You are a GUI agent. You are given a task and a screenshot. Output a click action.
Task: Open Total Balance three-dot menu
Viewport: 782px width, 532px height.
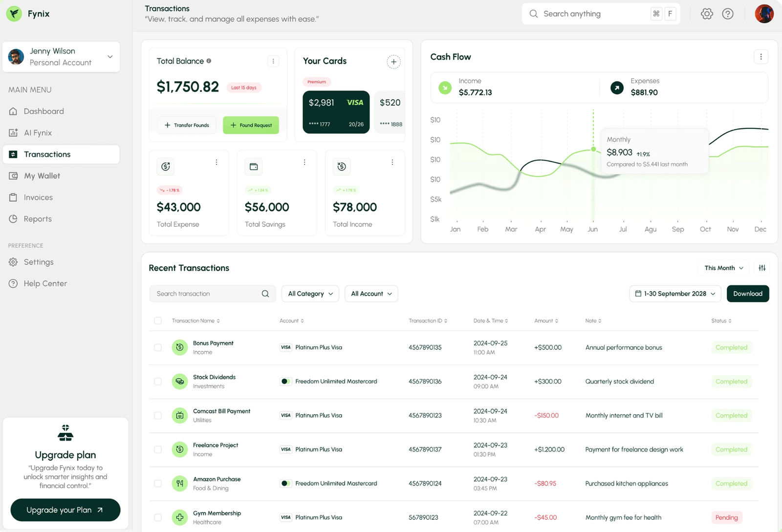pos(273,61)
